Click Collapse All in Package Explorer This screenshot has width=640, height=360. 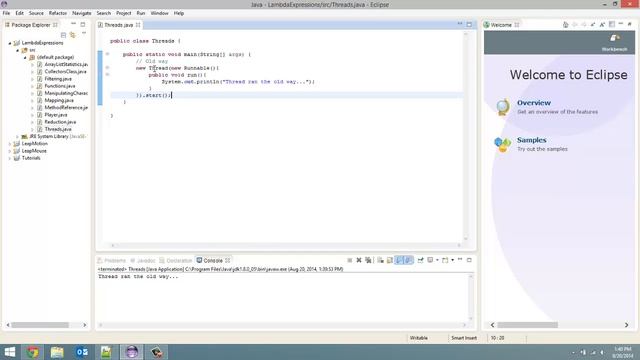63,35
